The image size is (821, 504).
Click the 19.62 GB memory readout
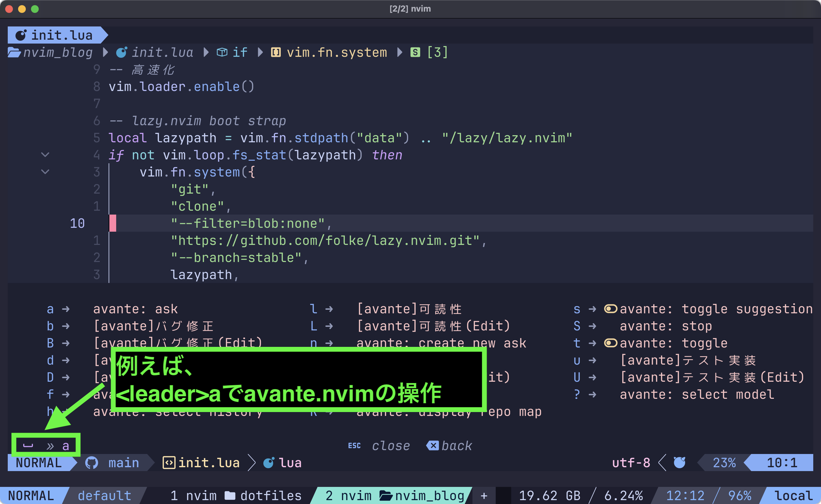coord(549,496)
